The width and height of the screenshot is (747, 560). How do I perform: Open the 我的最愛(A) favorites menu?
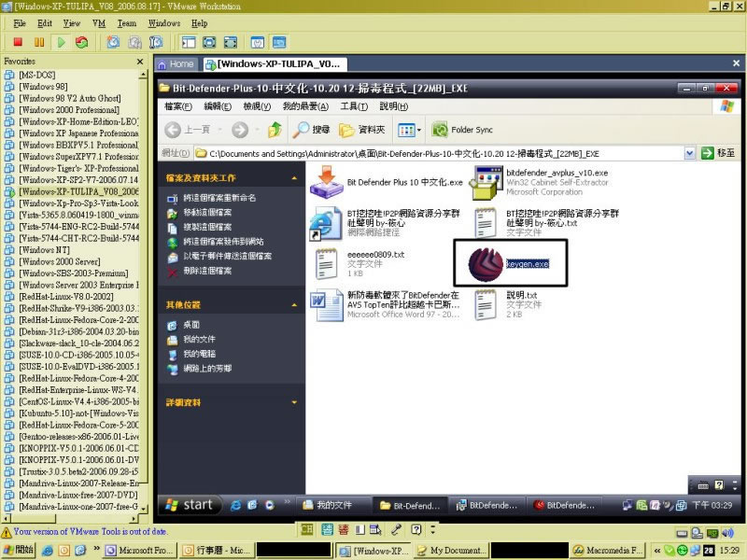point(305,106)
